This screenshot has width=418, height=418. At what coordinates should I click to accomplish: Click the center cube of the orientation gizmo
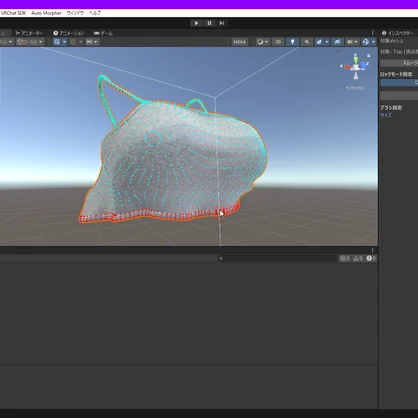356,68
